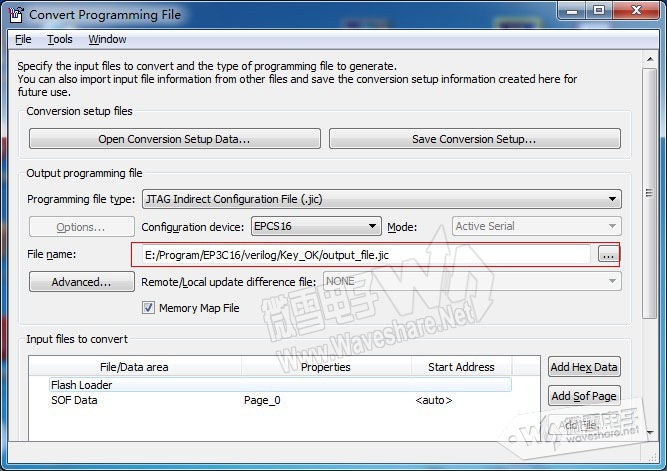This screenshot has height=471, width=667.
Task: Click the Properties column header
Action: pyautogui.click(x=325, y=367)
